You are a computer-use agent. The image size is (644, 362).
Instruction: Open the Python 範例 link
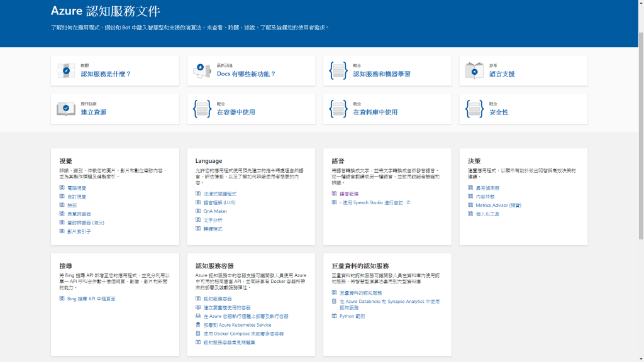click(x=352, y=317)
